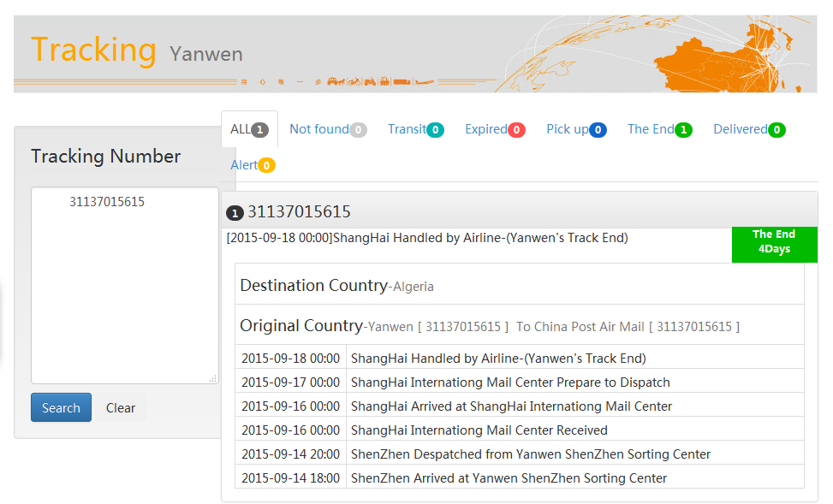Click the green The End 4Days badge
The height and width of the screenshot is (504, 833).
coord(774,245)
